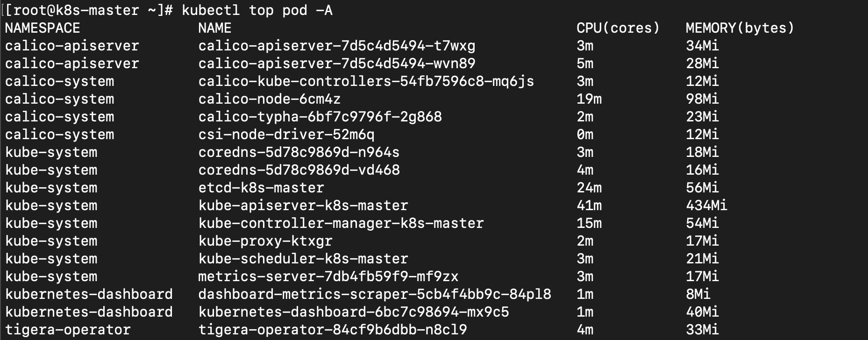Click the kube-proxy-ktxgr pod name
The width and height of the screenshot is (868, 340).
pos(265,241)
